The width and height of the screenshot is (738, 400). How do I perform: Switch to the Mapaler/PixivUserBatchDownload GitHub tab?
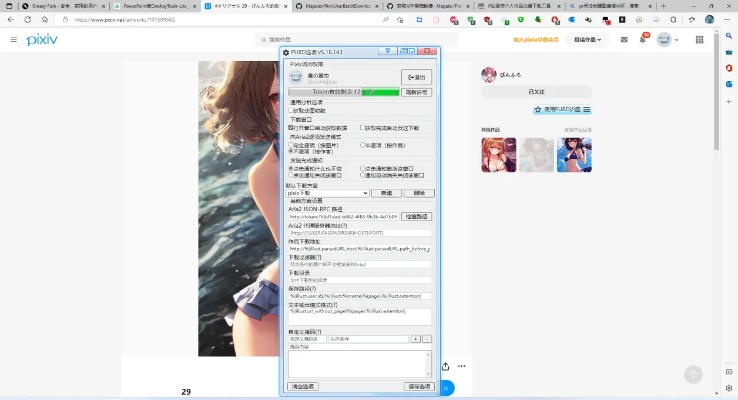pos(337,6)
